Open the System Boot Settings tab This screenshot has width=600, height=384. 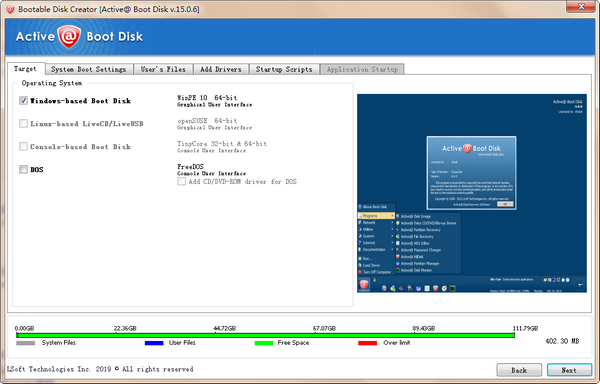(x=89, y=69)
